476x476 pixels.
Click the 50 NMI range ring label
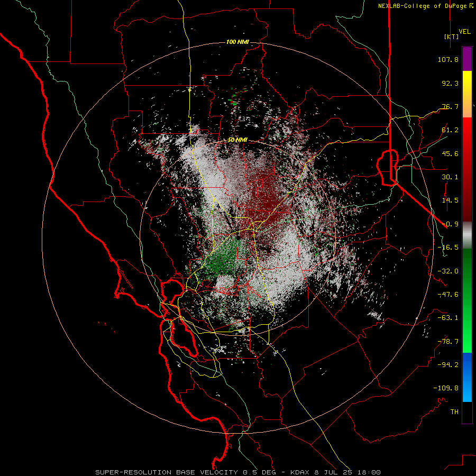(237, 140)
